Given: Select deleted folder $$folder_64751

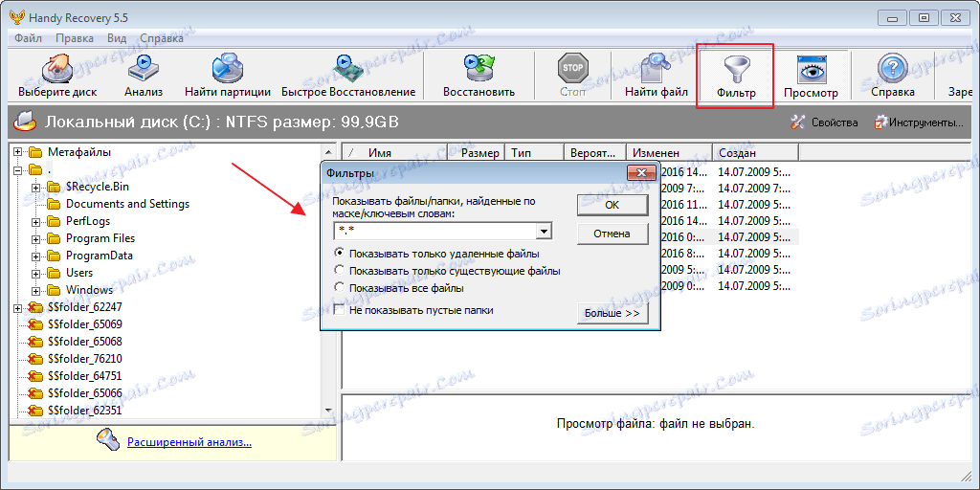Looking at the screenshot, I should [x=84, y=376].
